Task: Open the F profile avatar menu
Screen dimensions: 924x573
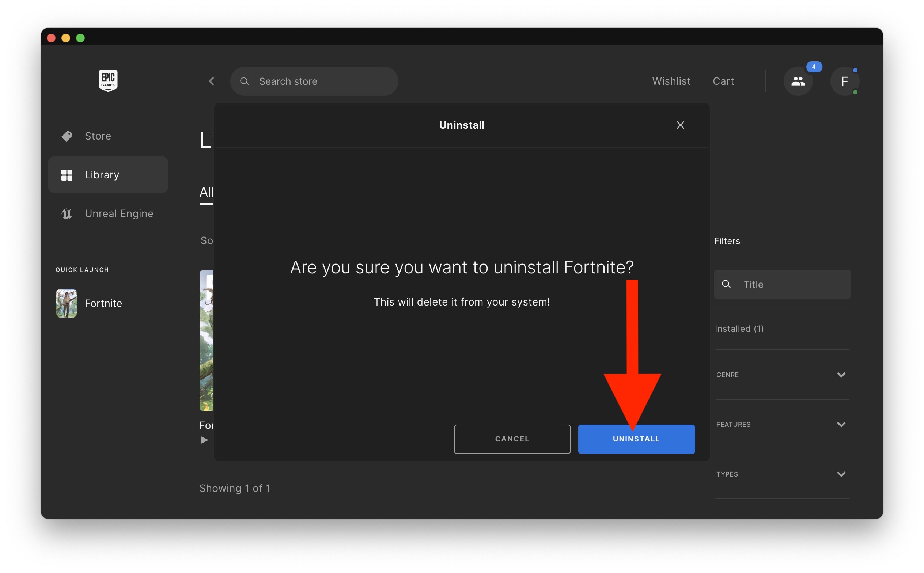Action: click(x=844, y=81)
